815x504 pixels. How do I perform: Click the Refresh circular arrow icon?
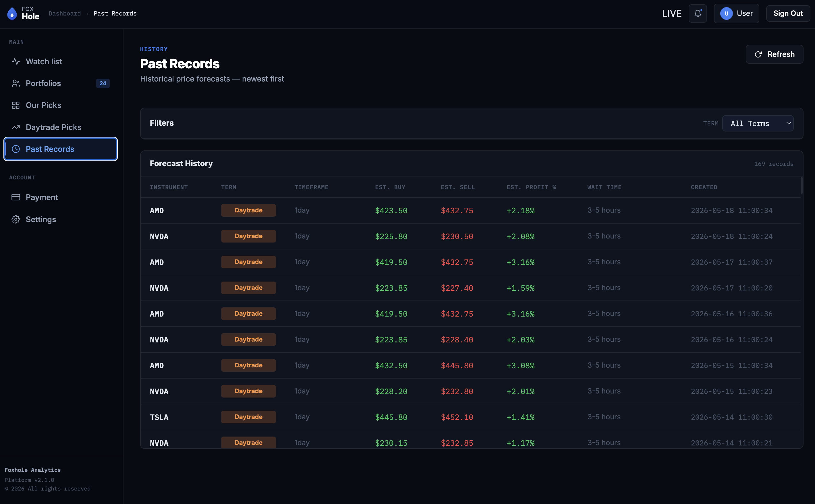pos(758,54)
